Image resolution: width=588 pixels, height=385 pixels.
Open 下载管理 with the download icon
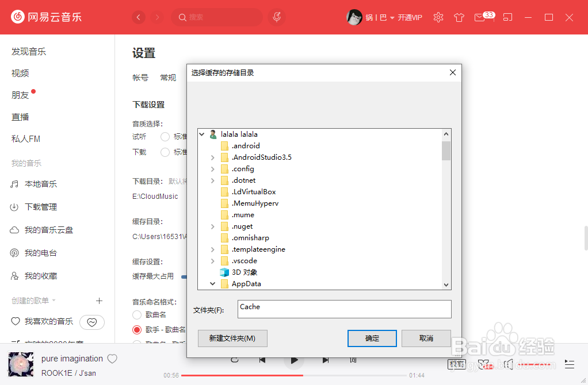[34, 207]
